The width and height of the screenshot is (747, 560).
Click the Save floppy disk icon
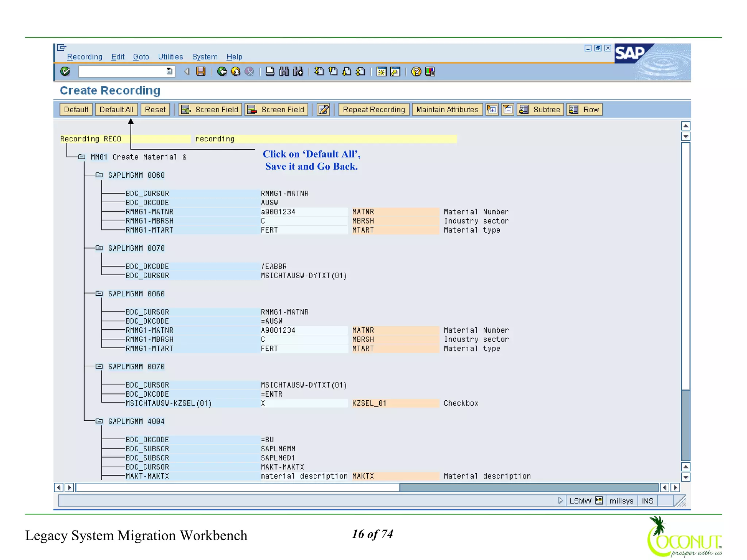coord(201,71)
